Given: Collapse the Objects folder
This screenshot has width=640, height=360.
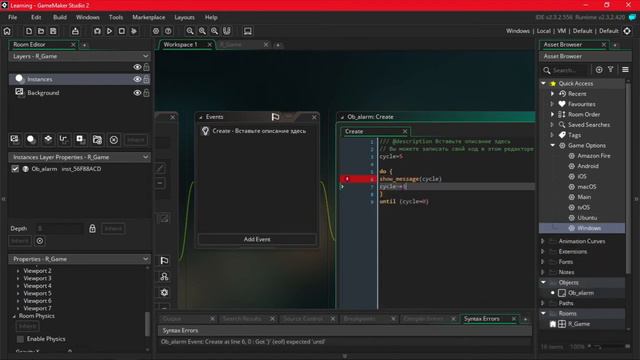Looking at the screenshot, I should (543, 282).
